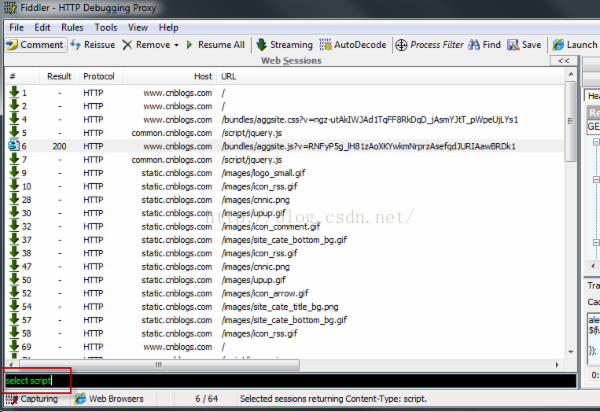Select session 2 download icon

(14, 106)
